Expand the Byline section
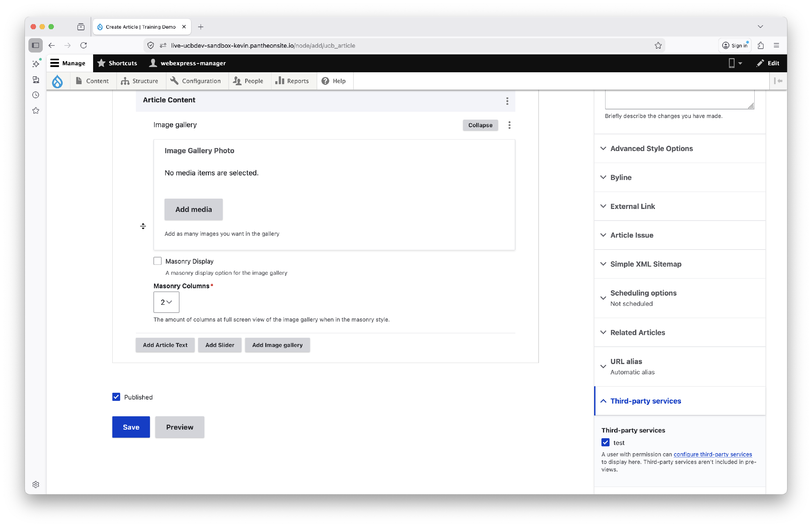Viewport: 812px width, 527px height. click(x=621, y=177)
